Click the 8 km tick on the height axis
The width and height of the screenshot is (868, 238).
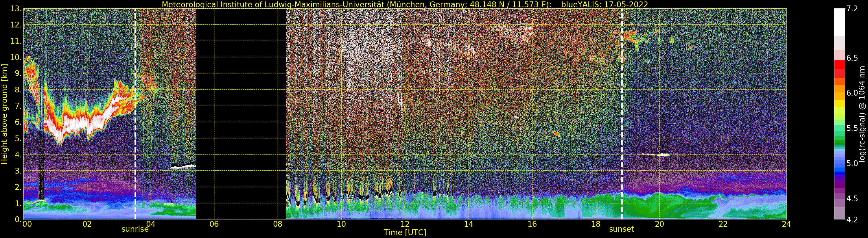(x=18, y=90)
